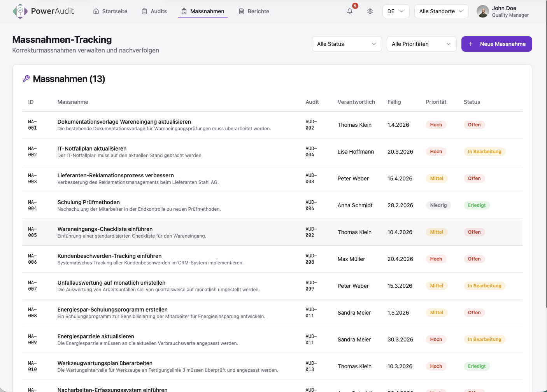The width and height of the screenshot is (547, 392).
Task: Click Erledigt status for Werkzeugwartungsplan
Action: coord(477,366)
